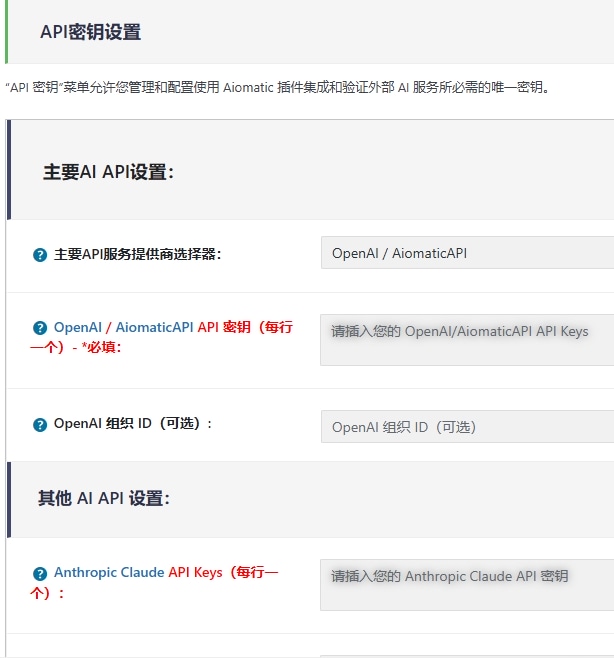
Task: Click the 其他 AI API 设置 section header
Action: [104, 498]
